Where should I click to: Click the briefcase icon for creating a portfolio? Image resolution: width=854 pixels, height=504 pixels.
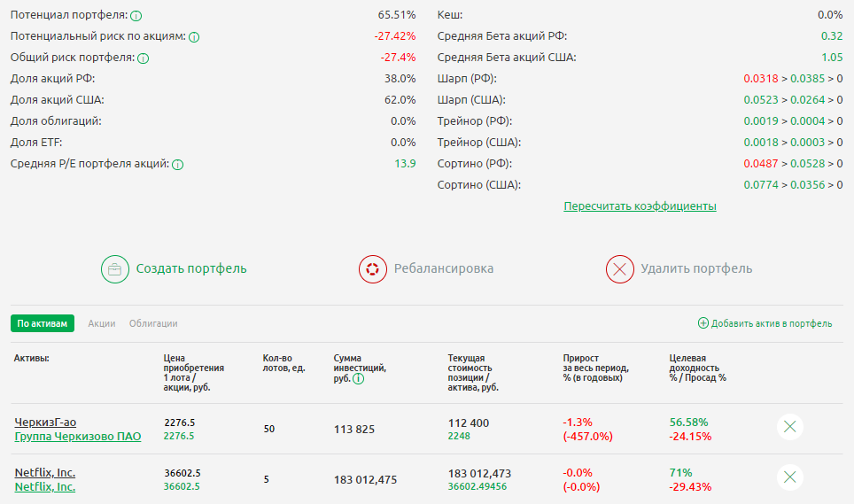115,269
